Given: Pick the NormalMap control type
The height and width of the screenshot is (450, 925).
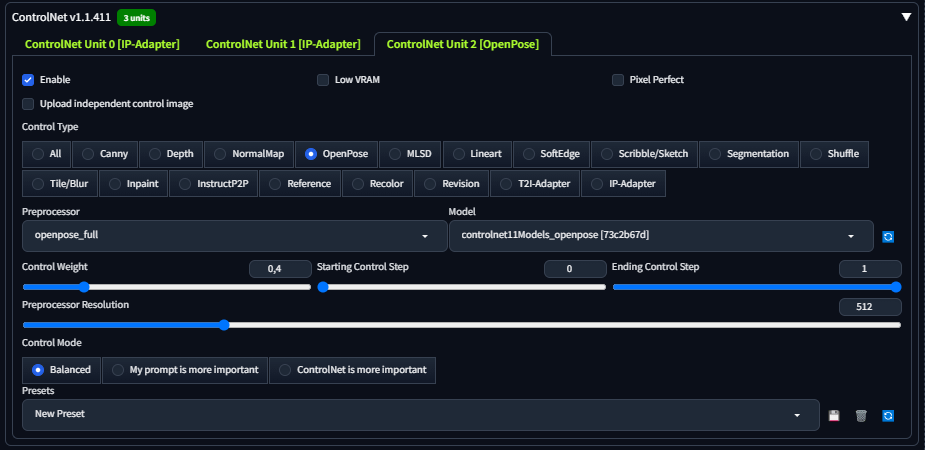Looking at the screenshot, I should pyautogui.click(x=249, y=154).
